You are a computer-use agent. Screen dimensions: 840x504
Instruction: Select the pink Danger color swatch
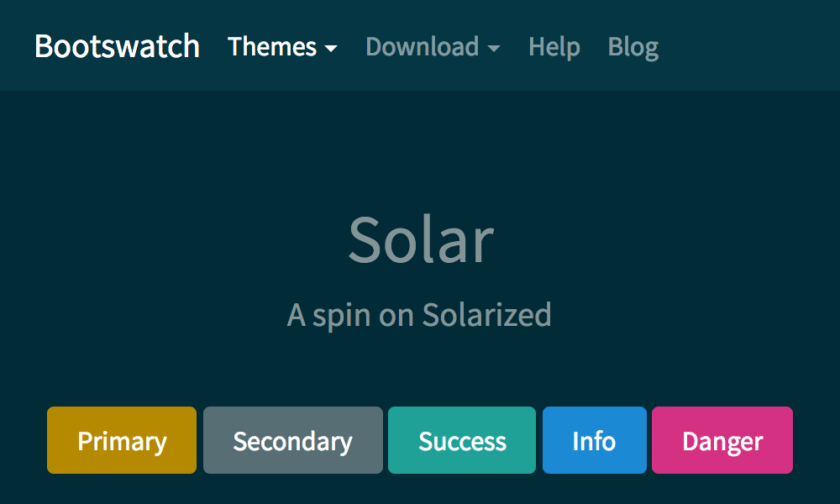coord(722,440)
